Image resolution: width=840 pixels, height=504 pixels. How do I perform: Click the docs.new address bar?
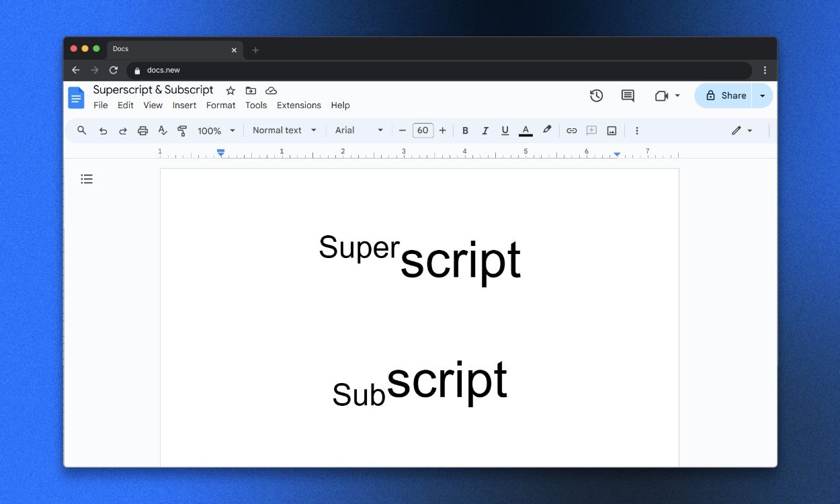point(439,70)
